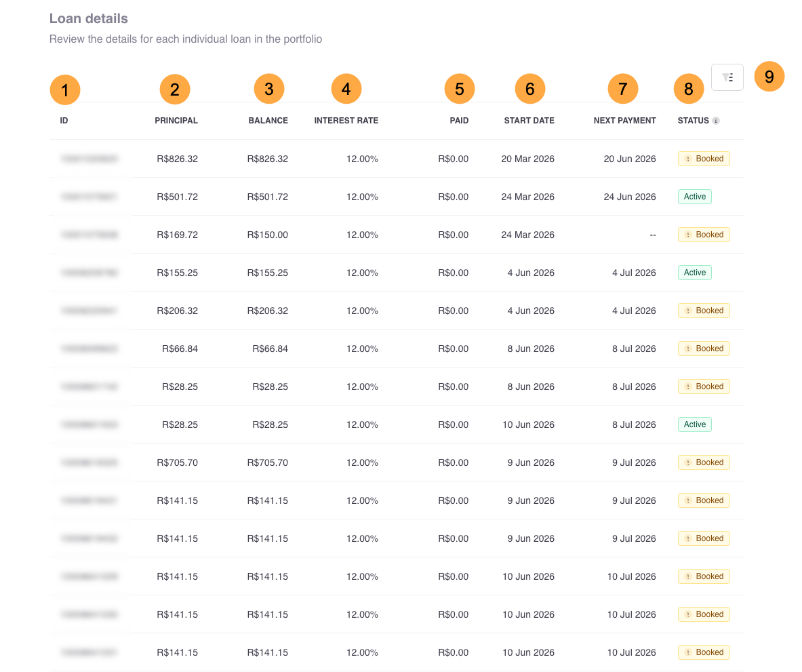Sort by the PAID column header
This screenshot has width=802, height=672.
(x=459, y=121)
